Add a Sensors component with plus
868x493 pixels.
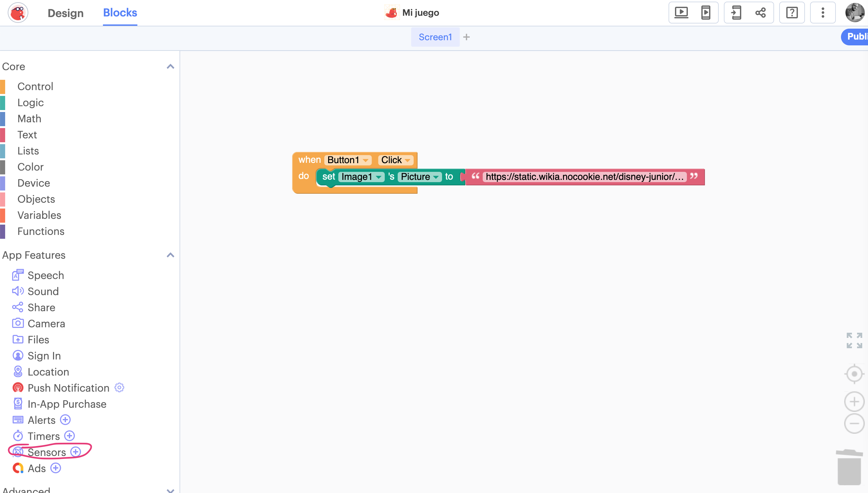76,452
